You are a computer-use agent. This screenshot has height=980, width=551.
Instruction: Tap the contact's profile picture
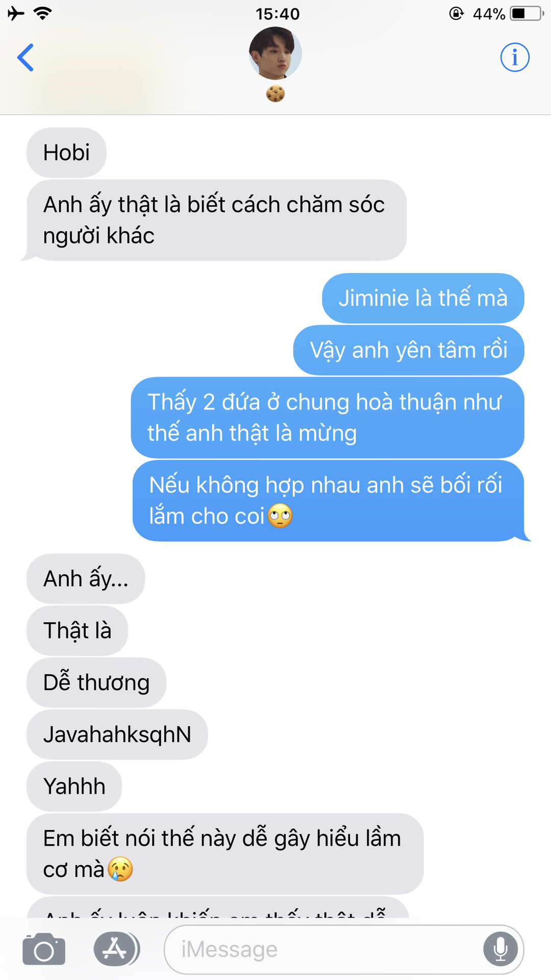275,53
